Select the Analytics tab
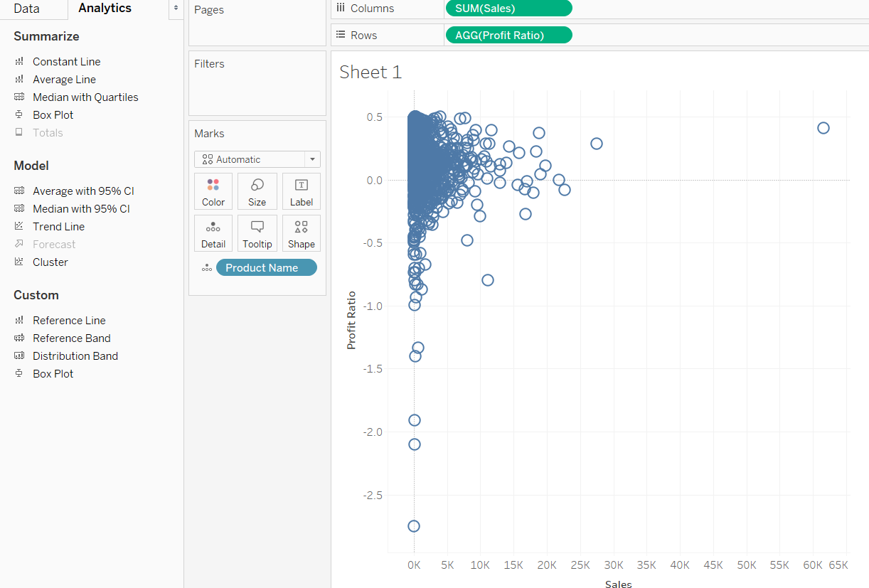Image resolution: width=869 pixels, height=588 pixels. pyautogui.click(x=105, y=9)
